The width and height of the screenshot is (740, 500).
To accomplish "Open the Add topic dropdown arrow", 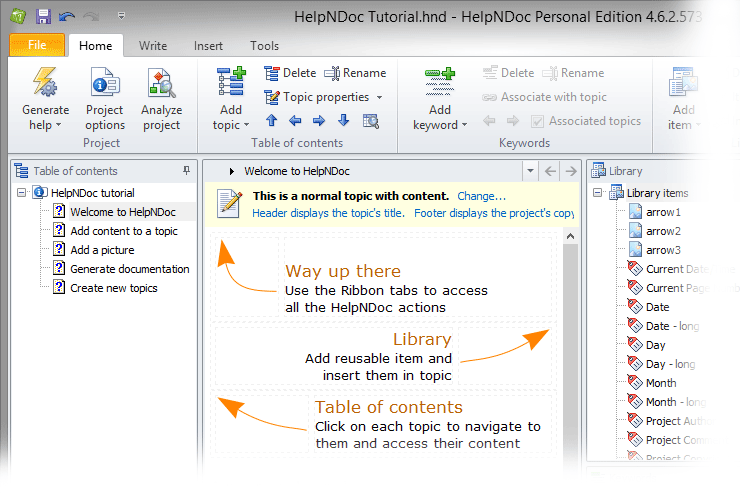I will (246, 126).
